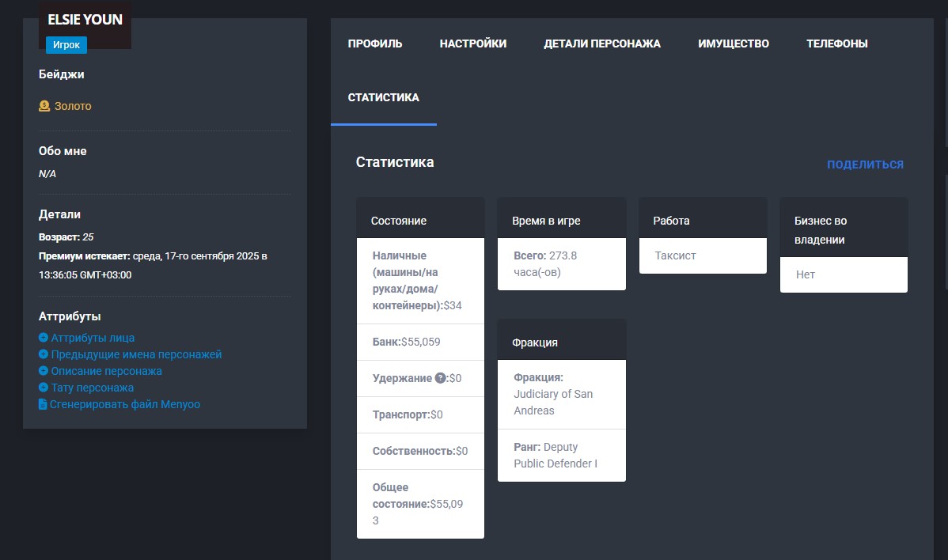948x560 pixels.
Task: Click the Премиум истекает date line
Action: coord(153,265)
